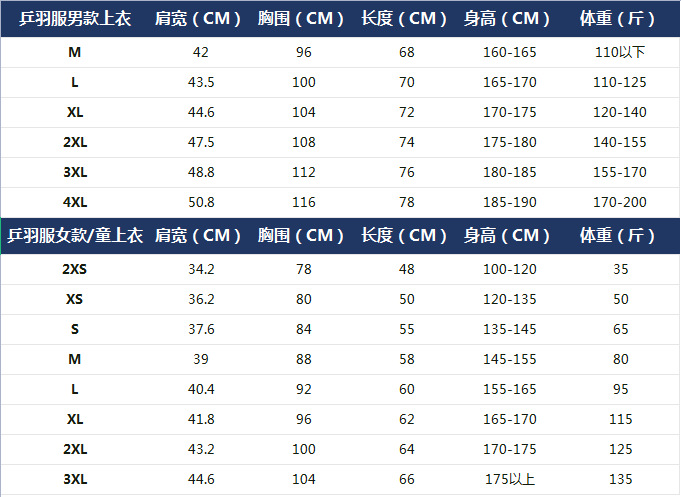This screenshot has height=497, width=681.
Task: Click the men's 2XL size row label
Action: (75, 142)
